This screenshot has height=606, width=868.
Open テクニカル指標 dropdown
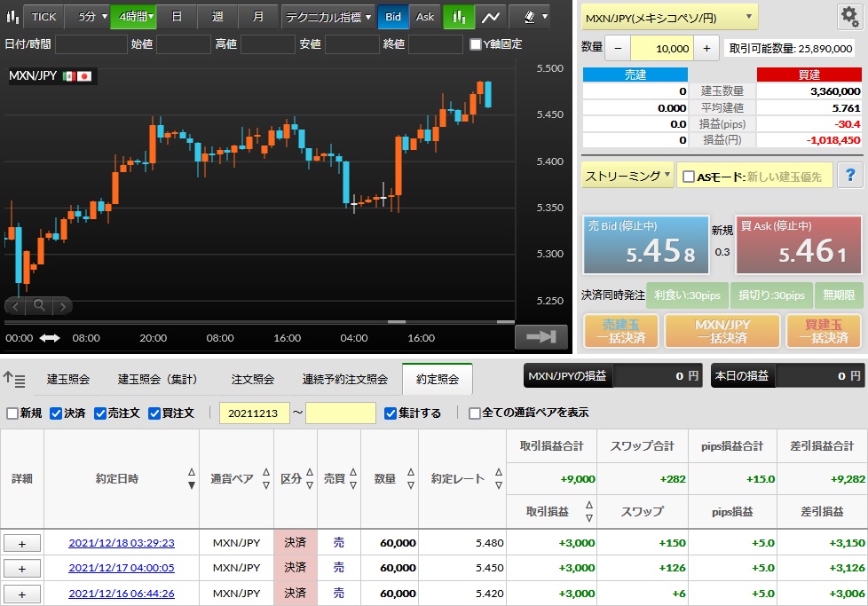click(328, 17)
